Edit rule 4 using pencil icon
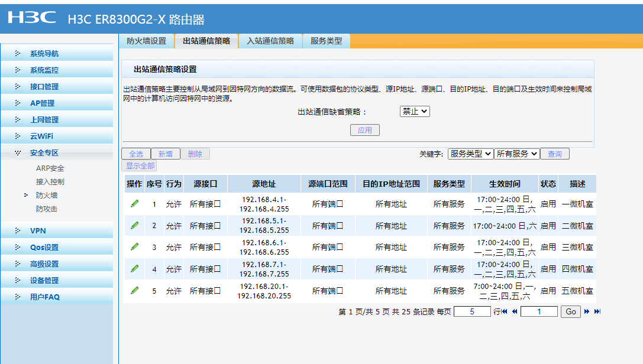 [x=134, y=268]
